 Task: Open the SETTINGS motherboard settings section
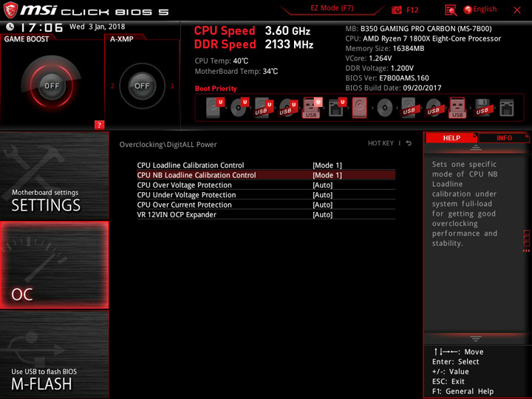[x=54, y=176]
